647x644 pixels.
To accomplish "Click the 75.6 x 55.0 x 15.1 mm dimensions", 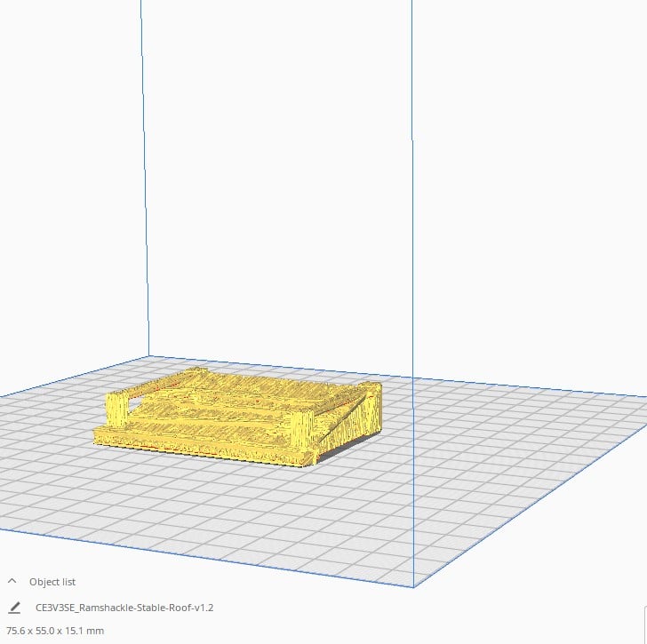I will point(55,631).
